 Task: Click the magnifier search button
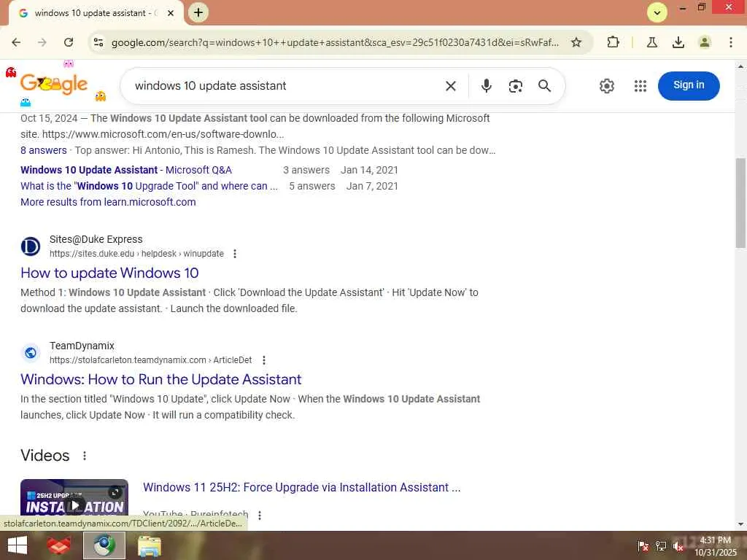coord(544,86)
